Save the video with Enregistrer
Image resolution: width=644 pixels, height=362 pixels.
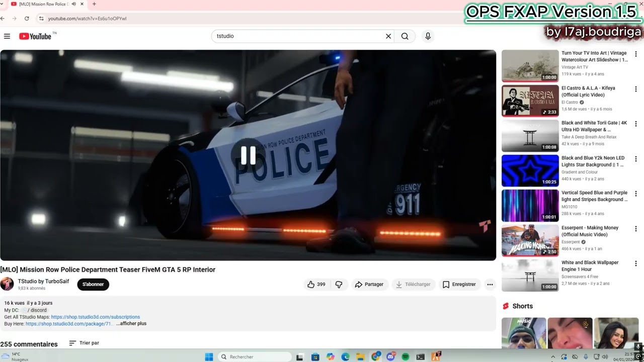[x=459, y=285]
